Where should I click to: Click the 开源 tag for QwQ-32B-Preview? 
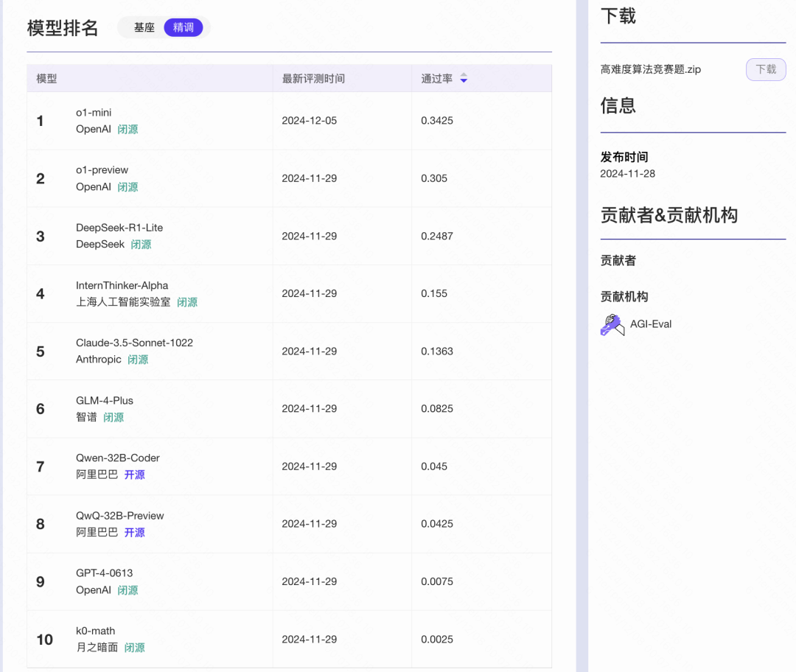click(x=134, y=532)
